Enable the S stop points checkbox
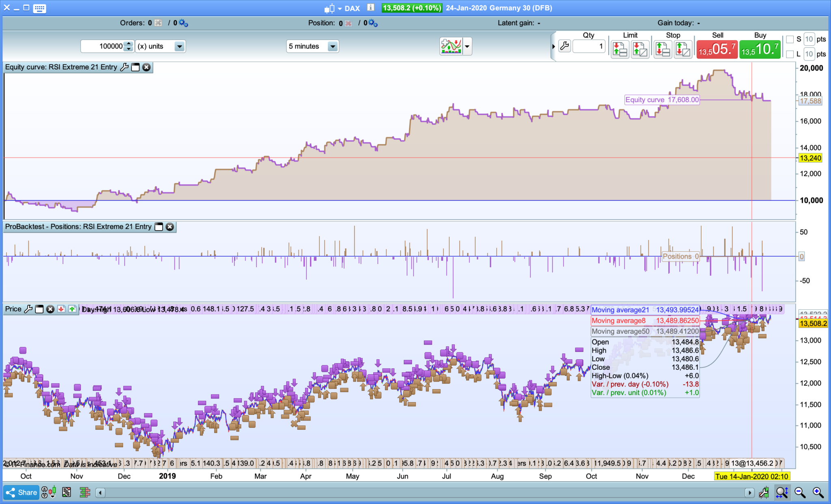Screen dimensions: 831x504 tap(790, 39)
